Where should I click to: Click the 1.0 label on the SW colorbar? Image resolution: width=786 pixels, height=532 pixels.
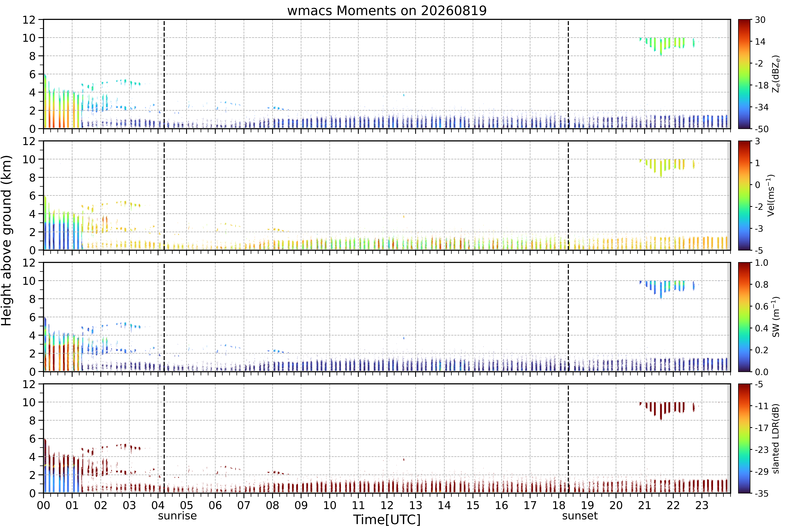click(762, 263)
